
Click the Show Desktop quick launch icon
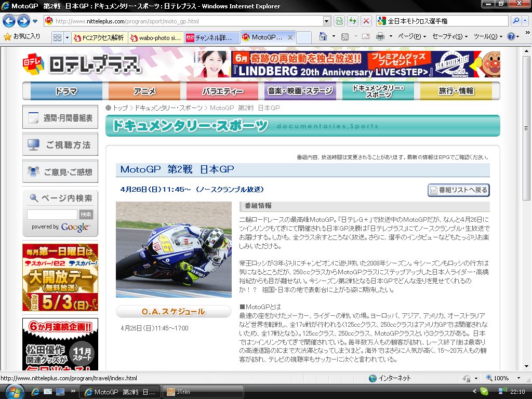tap(60, 392)
